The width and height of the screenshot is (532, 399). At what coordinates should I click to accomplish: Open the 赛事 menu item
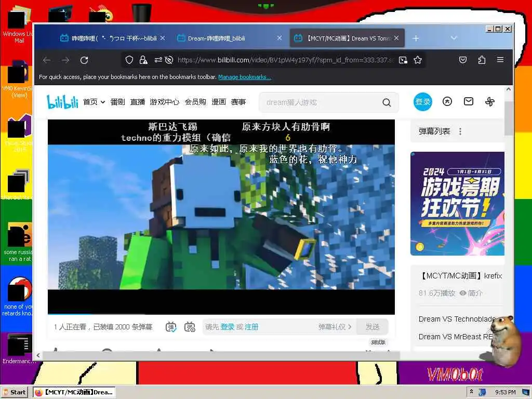pos(238,102)
